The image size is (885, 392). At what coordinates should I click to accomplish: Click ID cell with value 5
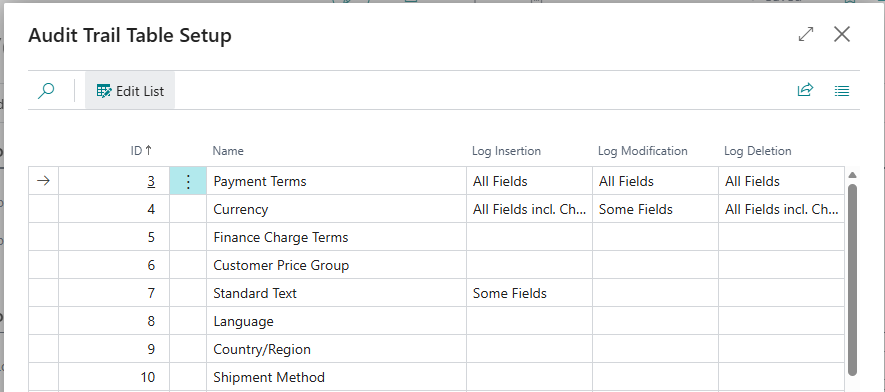(114, 237)
